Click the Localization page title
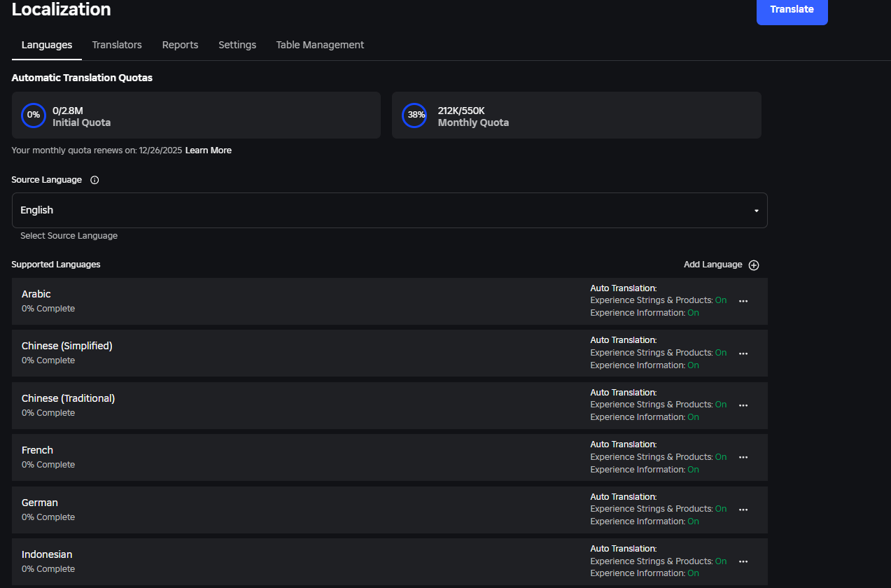 (62, 9)
